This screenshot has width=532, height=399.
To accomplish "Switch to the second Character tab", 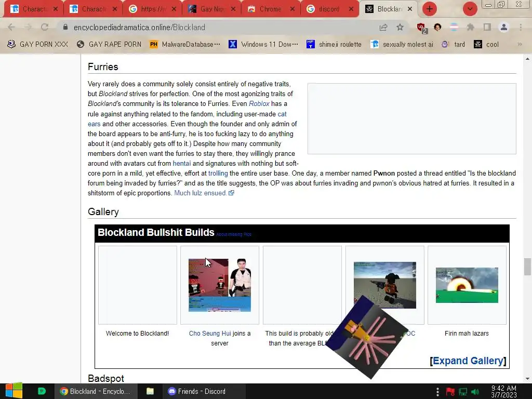I will [92, 9].
